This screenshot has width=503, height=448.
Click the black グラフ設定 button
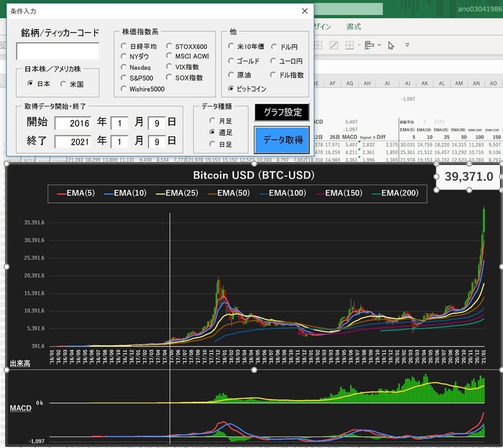click(282, 113)
